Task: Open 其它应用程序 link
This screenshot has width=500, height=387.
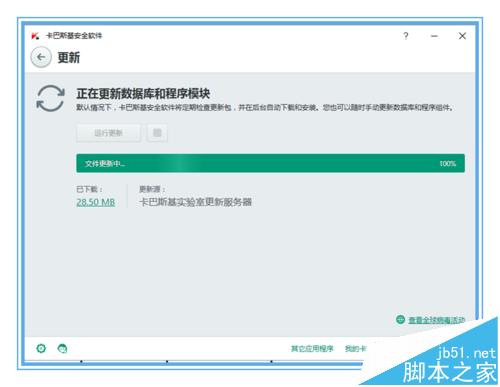Action: pyautogui.click(x=312, y=349)
